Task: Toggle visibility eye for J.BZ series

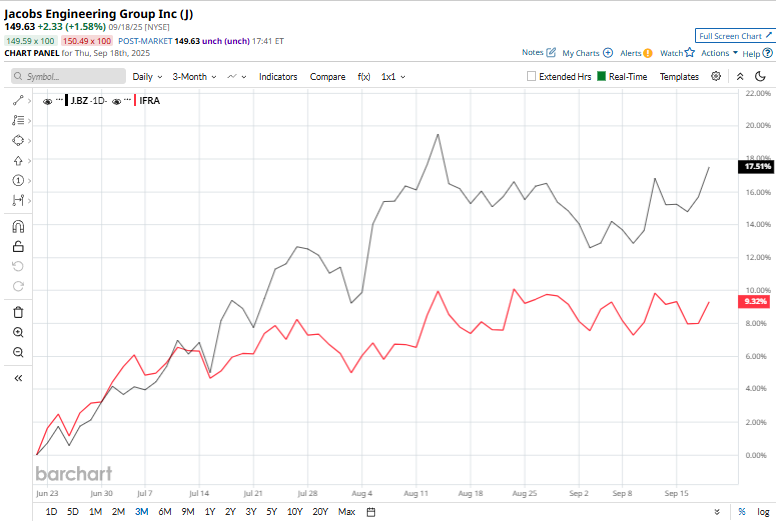Action: coord(48,101)
